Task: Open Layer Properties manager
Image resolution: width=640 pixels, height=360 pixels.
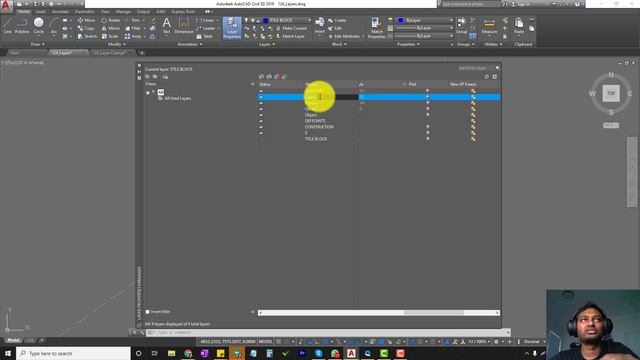Action: [x=232, y=28]
